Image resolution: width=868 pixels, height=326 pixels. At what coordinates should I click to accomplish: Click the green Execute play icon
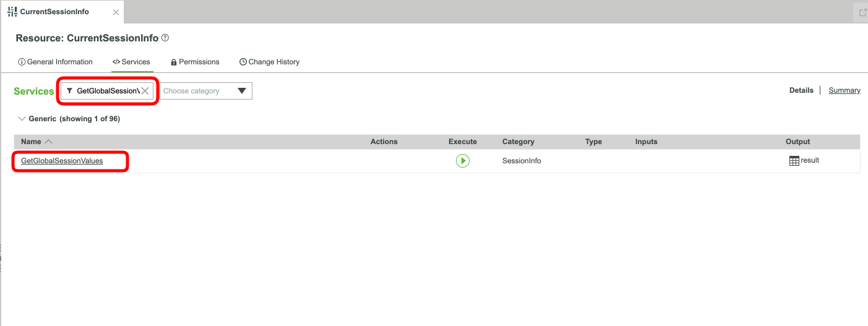463,161
